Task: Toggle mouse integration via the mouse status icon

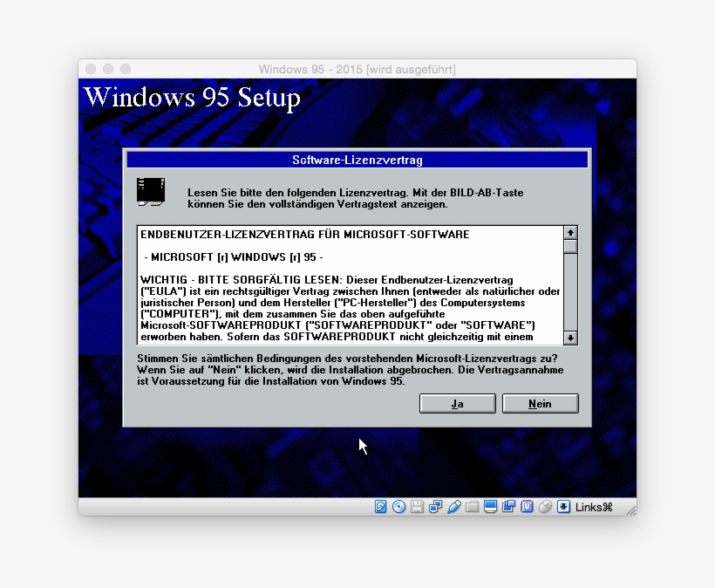Action: point(545,506)
